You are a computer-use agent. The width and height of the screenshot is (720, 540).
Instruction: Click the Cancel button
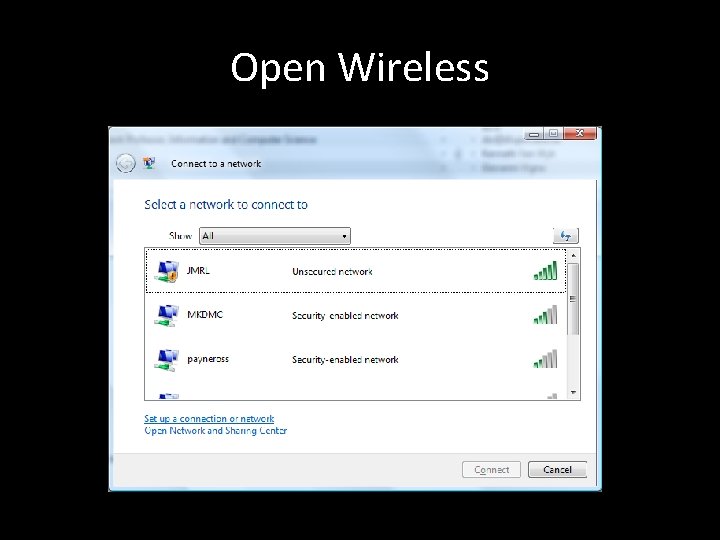tap(557, 470)
